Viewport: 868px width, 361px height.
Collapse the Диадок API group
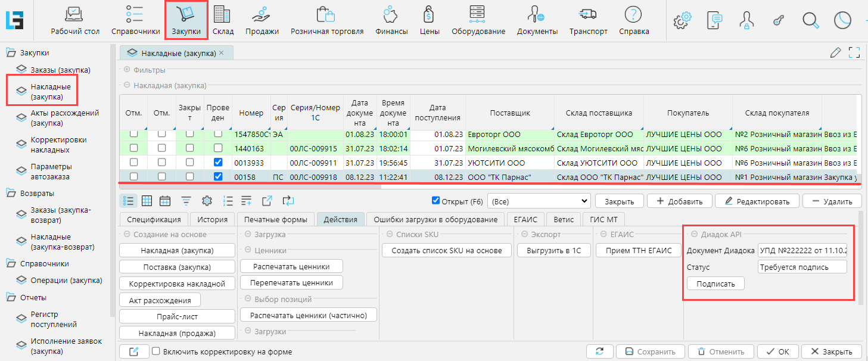pos(694,235)
